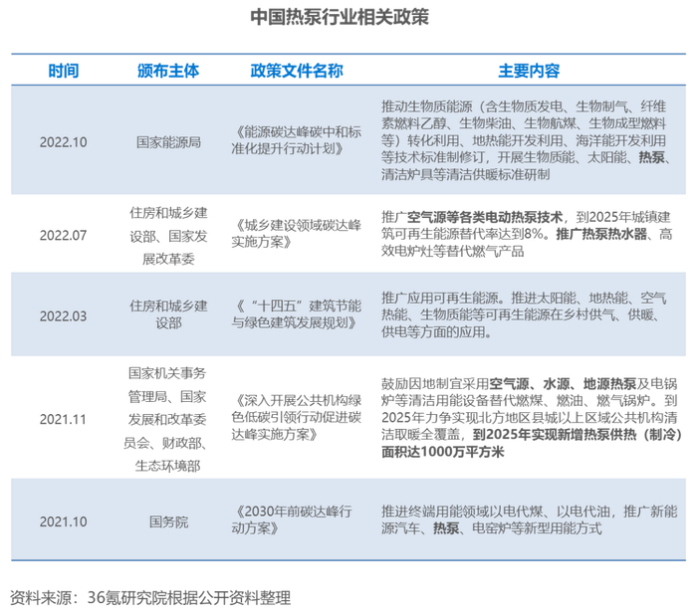Select content text starting 推广应用可再生能源

point(525,314)
